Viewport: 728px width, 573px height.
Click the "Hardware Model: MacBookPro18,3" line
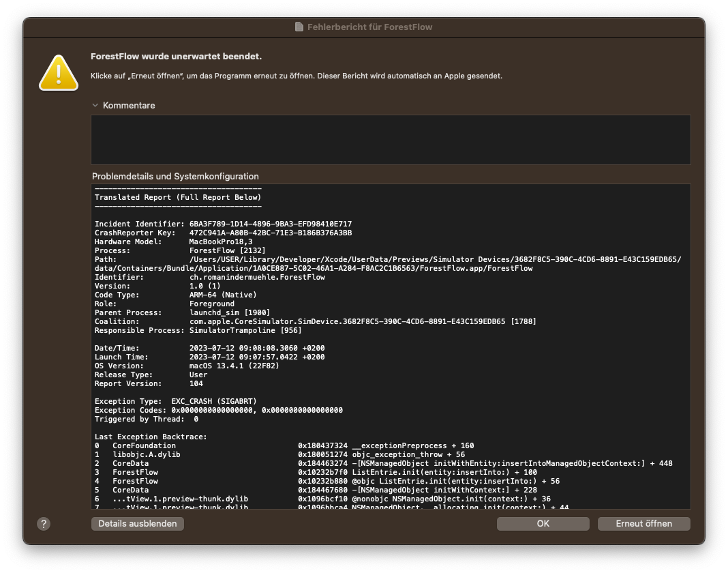pyautogui.click(x=173, y=241)
